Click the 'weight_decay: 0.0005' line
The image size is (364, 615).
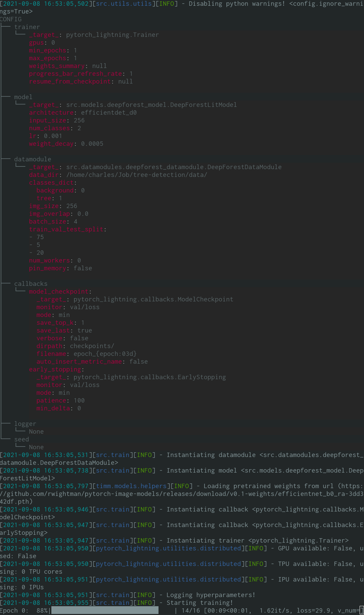[x=66, y=144]
